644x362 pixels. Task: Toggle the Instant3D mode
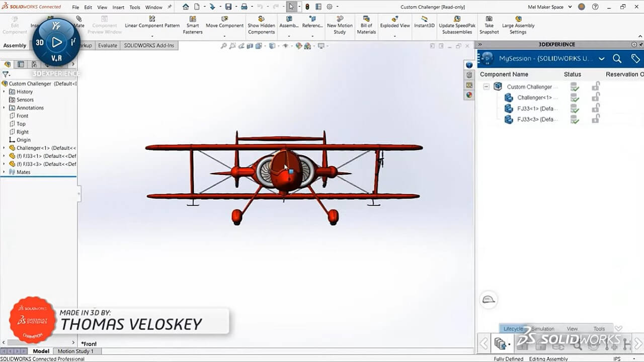[x=424, y=23]
